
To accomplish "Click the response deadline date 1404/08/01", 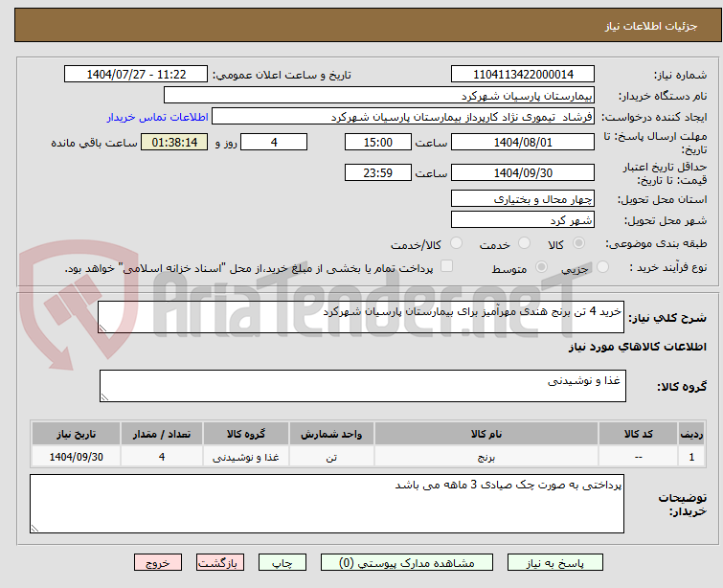I will click(523, 142).
